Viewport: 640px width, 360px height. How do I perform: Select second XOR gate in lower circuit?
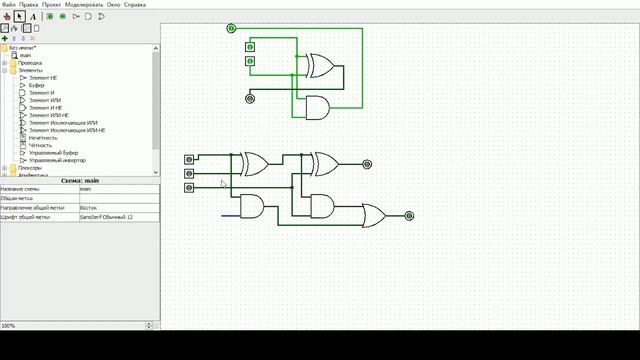click(326, 164)
